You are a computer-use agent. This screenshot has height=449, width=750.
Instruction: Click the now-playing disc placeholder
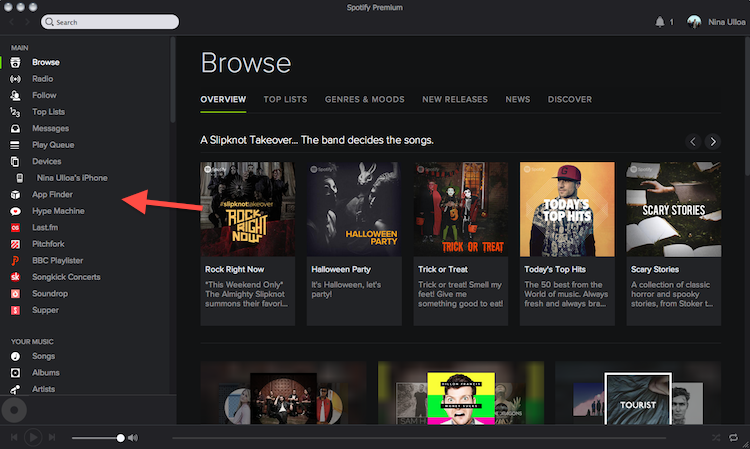point(14,410)
